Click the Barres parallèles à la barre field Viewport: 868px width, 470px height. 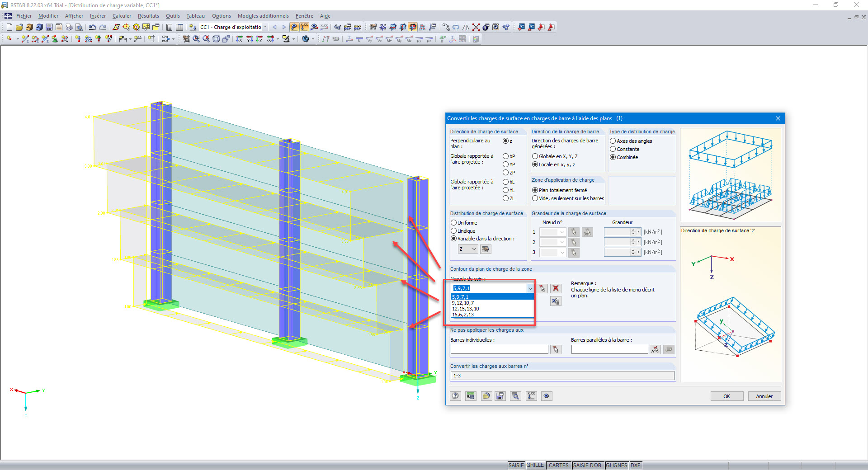[609, 349]
